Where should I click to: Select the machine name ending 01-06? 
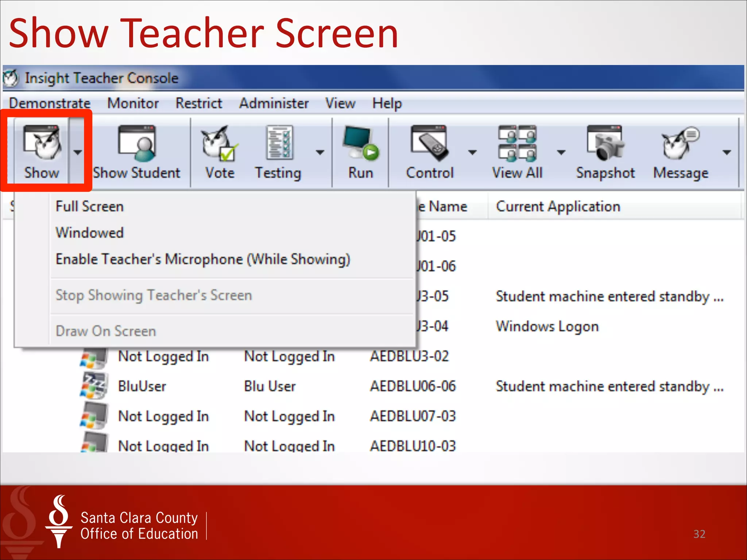click(x=436, y=266)
